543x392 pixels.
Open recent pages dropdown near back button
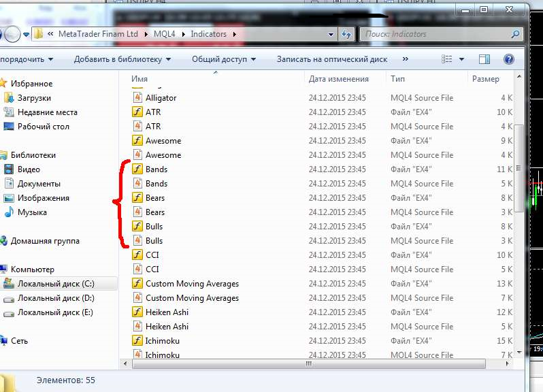pyautogui.click(x=27, y=34)
